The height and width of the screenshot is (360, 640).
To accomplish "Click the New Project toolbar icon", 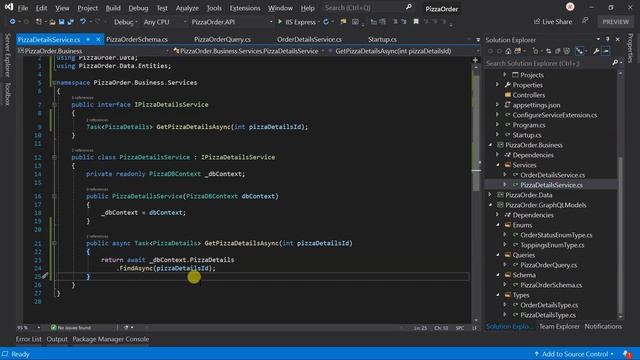I will [x=39, y=22].
